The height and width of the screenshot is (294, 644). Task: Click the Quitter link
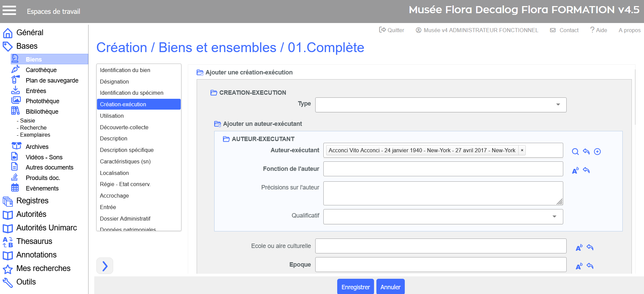[392, 30]
